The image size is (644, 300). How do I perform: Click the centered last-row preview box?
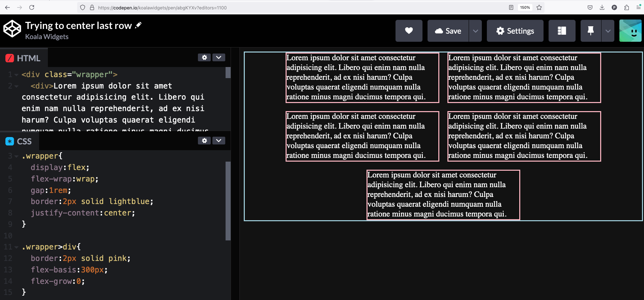point(443,195)
